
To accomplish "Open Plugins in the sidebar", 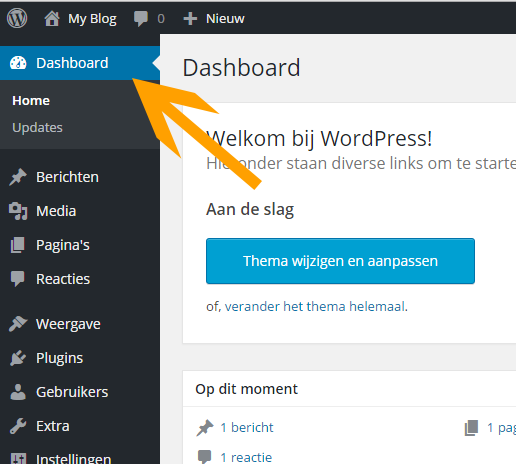I will click(60, 358).
